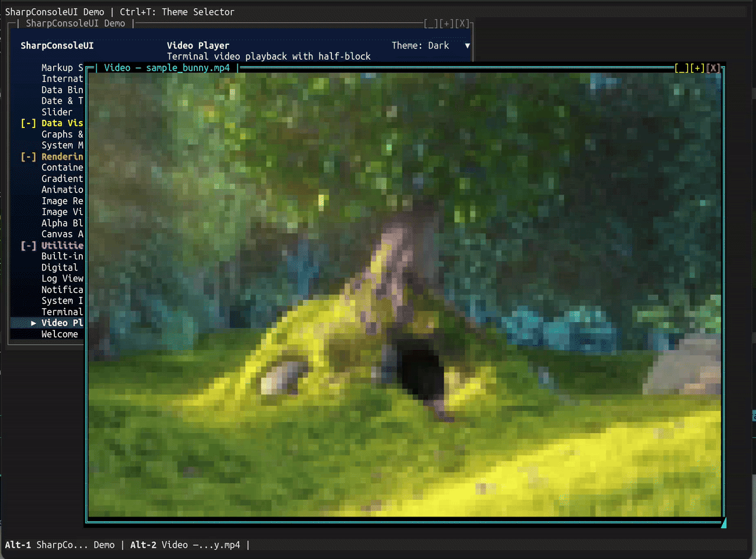Collapse the Data Vis section in sidebar
This screenshot has width=756, height=559.
tap(27, 123)
